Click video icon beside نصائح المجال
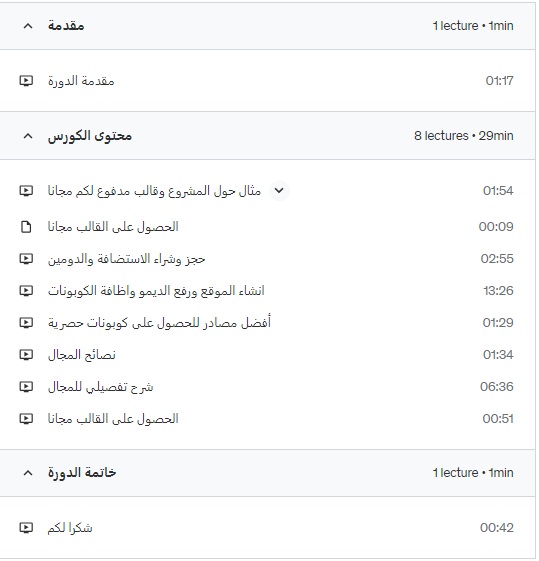The width and height of the screenshot is (539, 561). pyautogui.click(x=26, y=355)
